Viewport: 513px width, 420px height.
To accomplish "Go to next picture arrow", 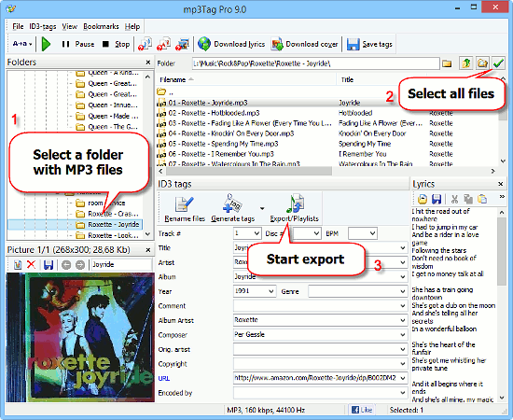I will point(80,264).
